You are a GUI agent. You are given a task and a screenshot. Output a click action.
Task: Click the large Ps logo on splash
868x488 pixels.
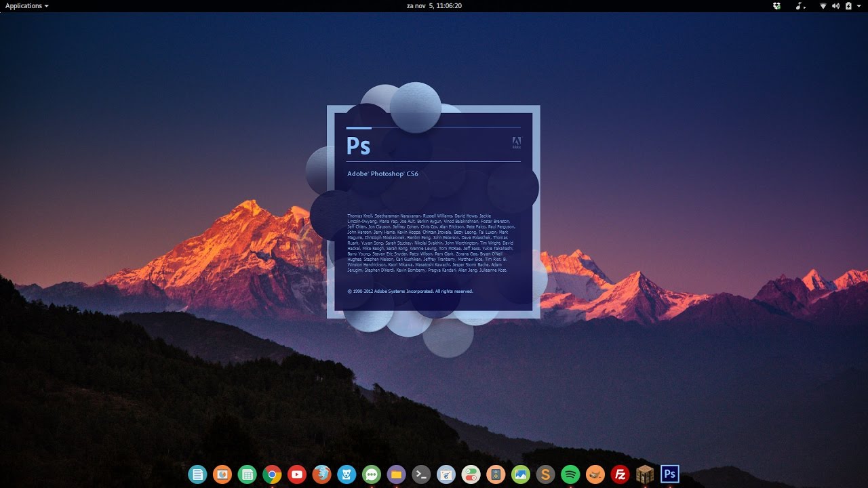tap(359, 146)
